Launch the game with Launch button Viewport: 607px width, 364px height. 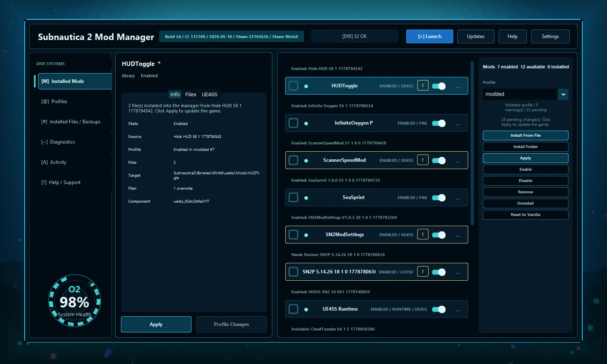(x=430, y=36)
